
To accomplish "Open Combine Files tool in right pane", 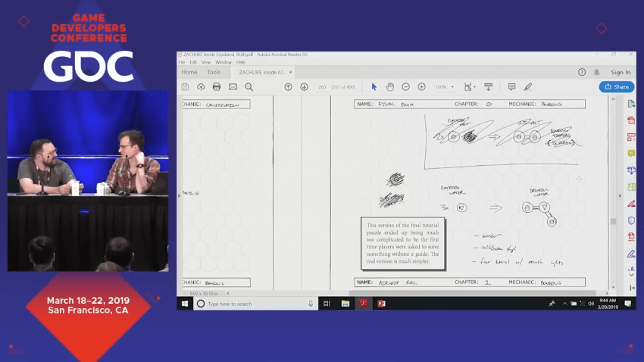I will 631,170.
